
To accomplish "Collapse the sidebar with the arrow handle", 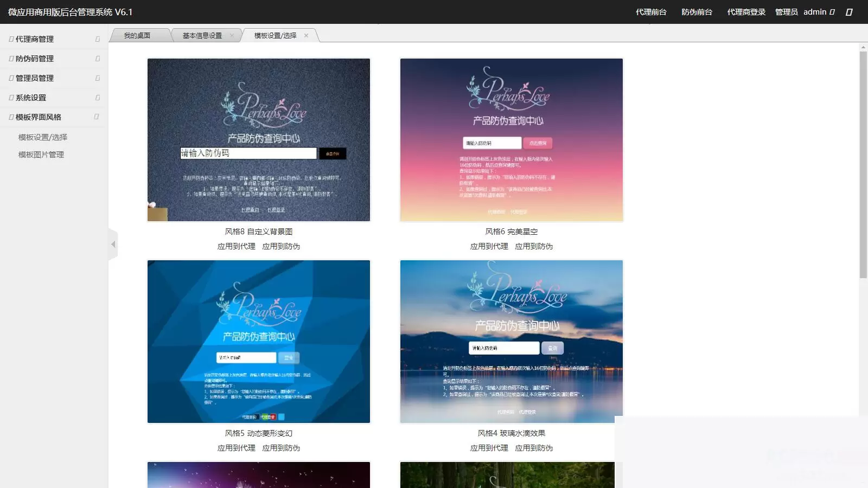I will (113, 245).
